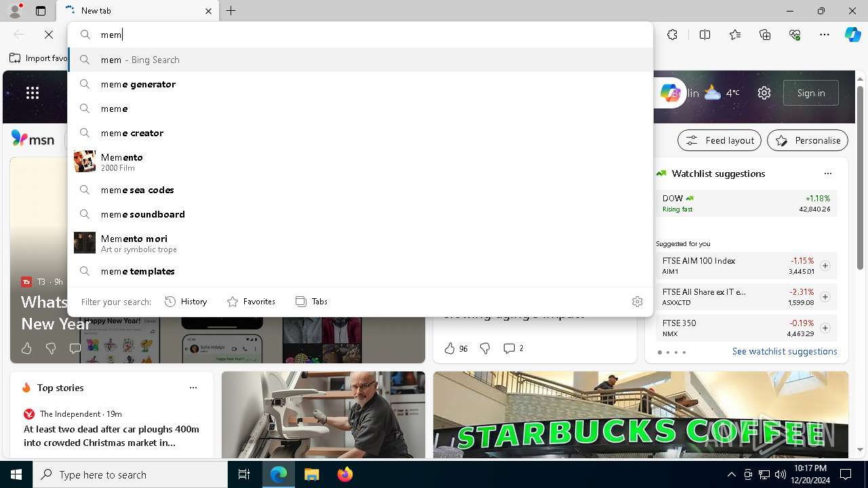Open Feed layout options

point(719,140)
